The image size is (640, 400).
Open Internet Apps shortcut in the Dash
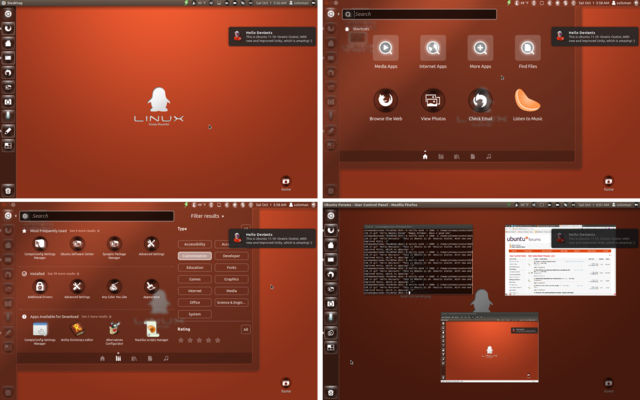pyautogui.click(x=433, y=48)
